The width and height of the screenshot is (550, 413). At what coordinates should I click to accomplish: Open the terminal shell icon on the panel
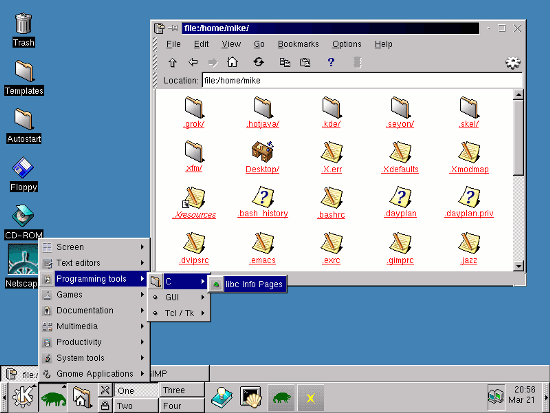click(250, 397)
